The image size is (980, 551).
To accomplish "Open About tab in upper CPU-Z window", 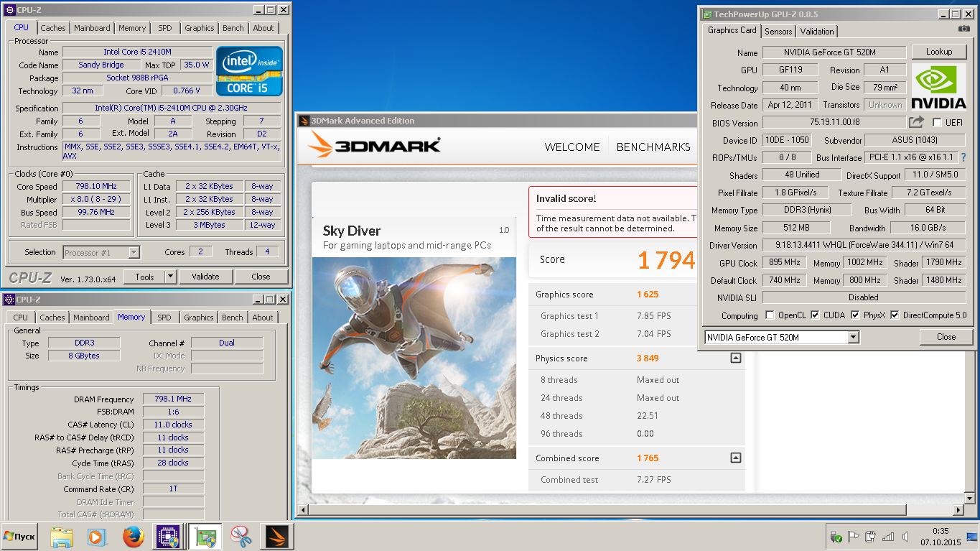I will (263, 28).
